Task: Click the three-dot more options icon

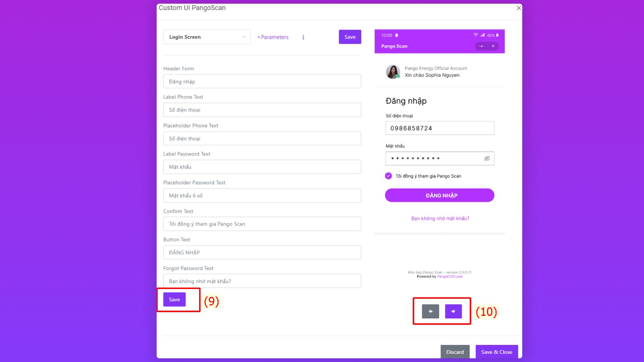Action: point(303,37)
